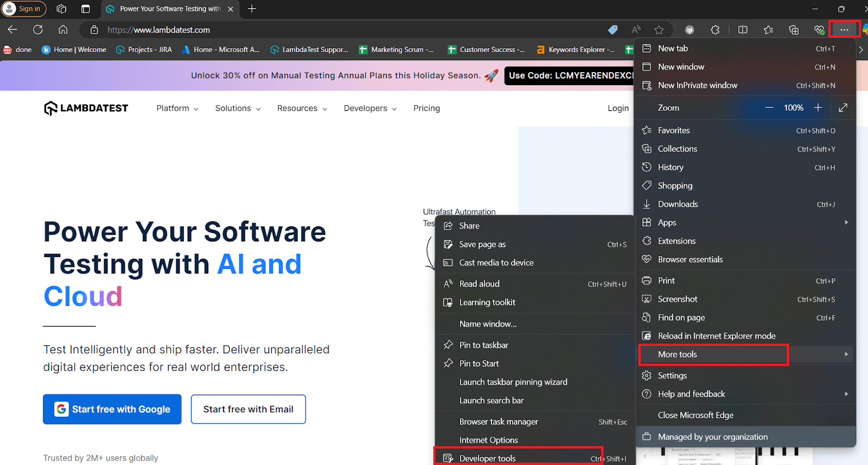Viewport: 868px width, 465px height.
Task: Choose Print in the menu
Action: pos(745,281)
